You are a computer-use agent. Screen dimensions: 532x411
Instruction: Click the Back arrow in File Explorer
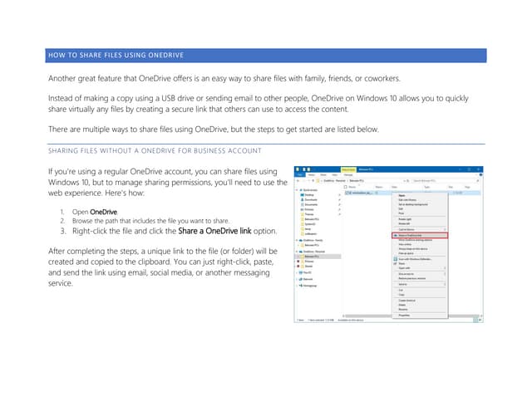click(x=298, y=179)
